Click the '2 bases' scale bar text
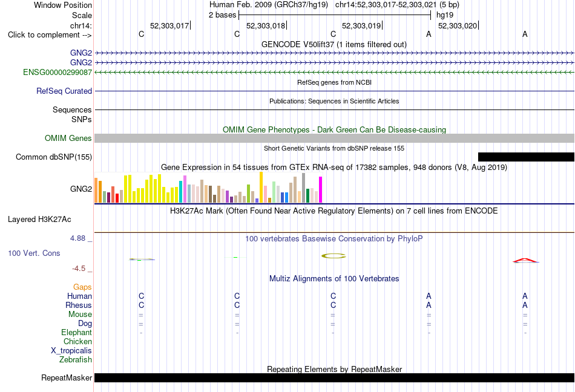The height and width of the screenshot is (392, 575). [x=222, y=15]
